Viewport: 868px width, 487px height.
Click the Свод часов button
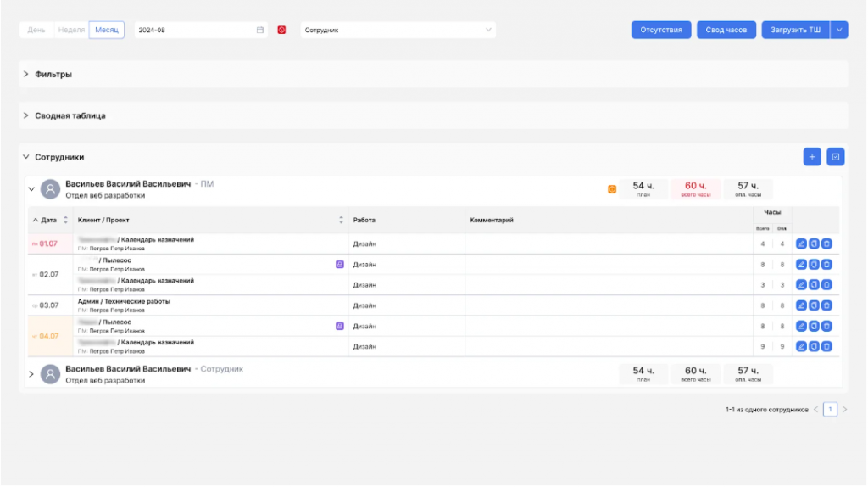tap(726, 30)
